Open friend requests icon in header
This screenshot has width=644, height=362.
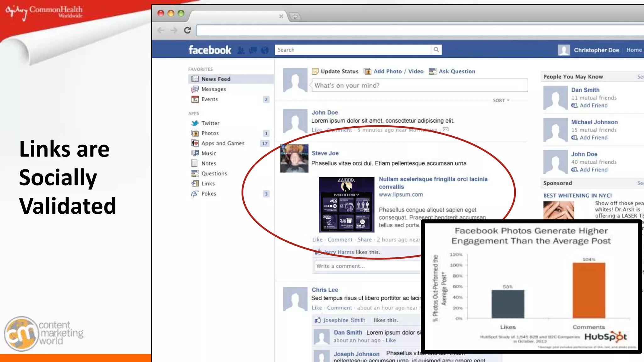click(241, 50)
